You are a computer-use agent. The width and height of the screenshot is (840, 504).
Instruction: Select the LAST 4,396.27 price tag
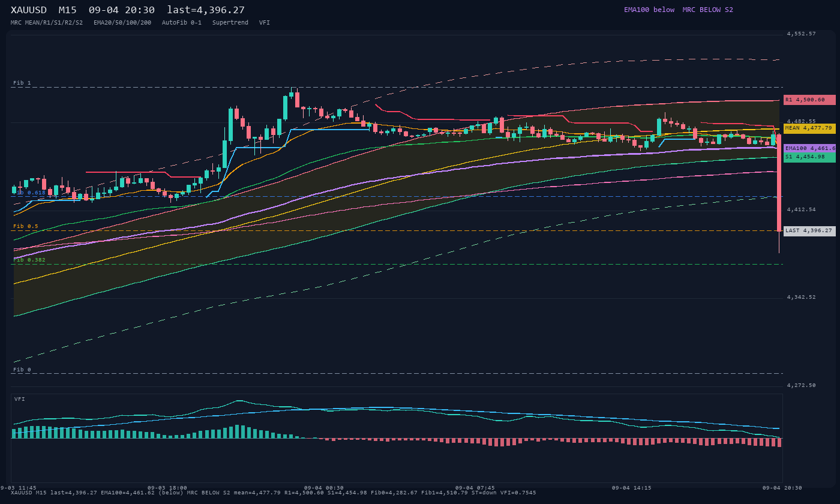[809, 231]
